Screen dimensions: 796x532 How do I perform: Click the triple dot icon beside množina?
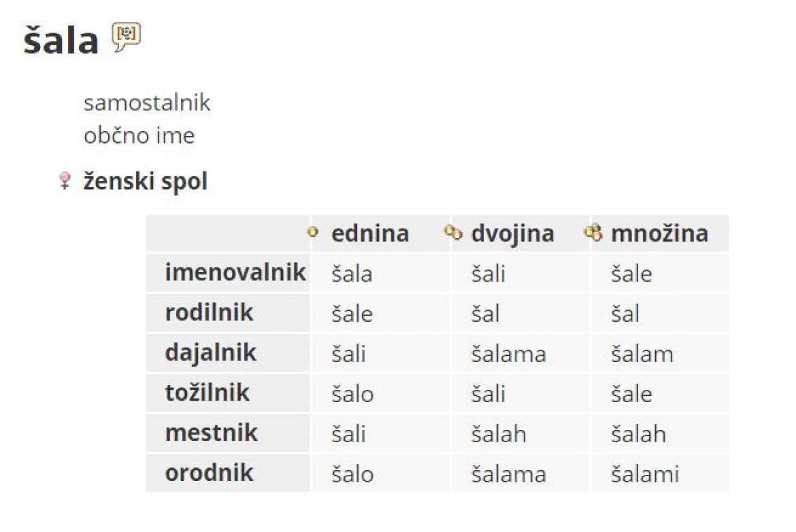coord(593,233)
